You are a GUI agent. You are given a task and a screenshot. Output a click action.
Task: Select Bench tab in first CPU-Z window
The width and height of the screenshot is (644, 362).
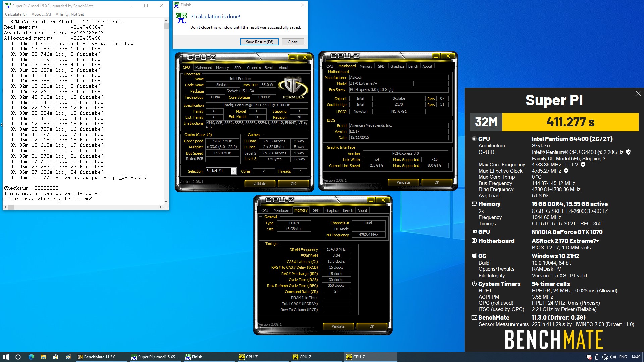click(269, 68)
